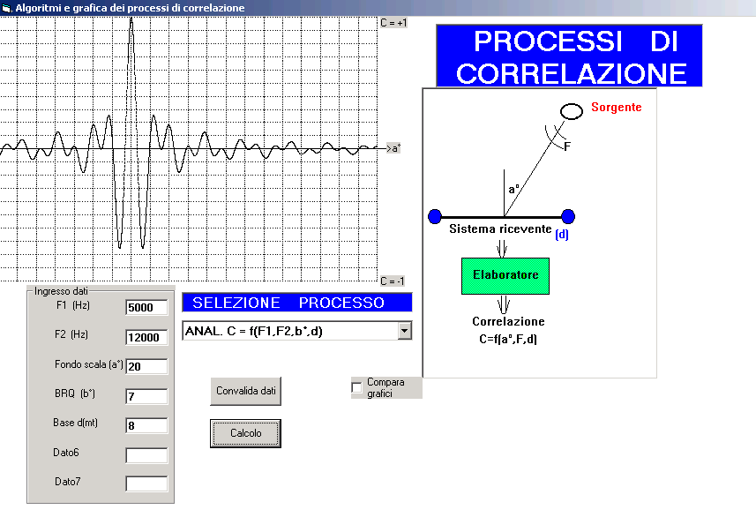Click the 'PROCESSI DI CORRELAZIONE' title banner

click(569, 56)
